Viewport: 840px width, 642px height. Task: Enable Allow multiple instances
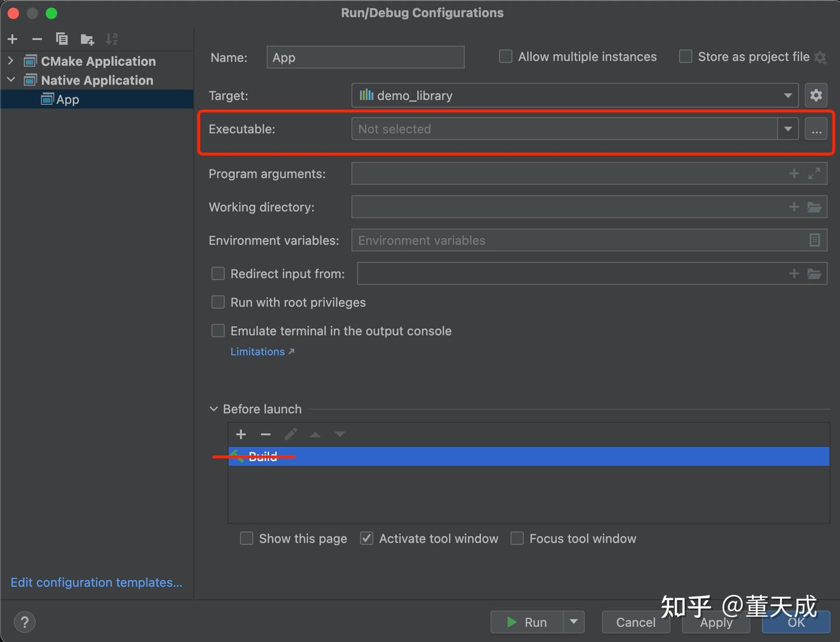pyautogui.click(x=506, y=57)
